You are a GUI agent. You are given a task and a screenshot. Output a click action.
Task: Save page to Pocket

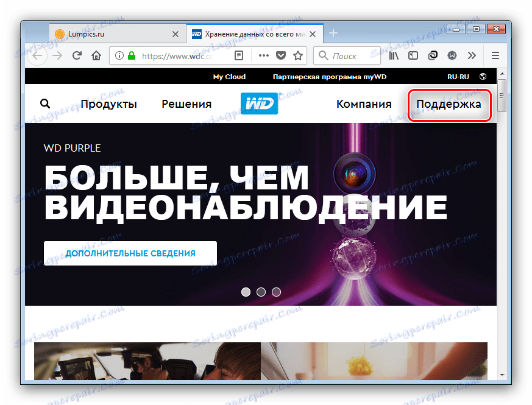coord(281,55)
